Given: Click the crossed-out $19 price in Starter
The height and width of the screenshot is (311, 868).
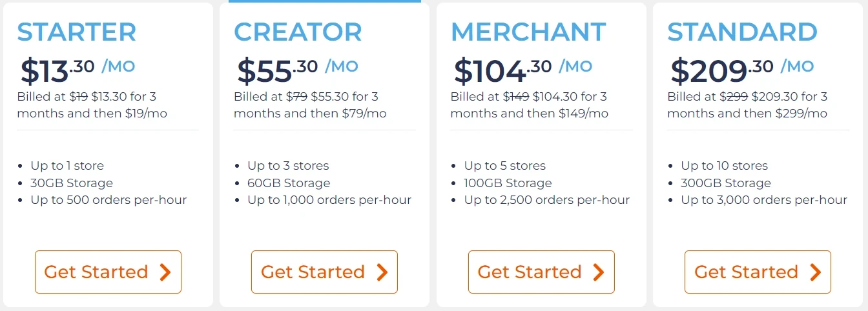Looking at the screenshot, I should point(79,97).
